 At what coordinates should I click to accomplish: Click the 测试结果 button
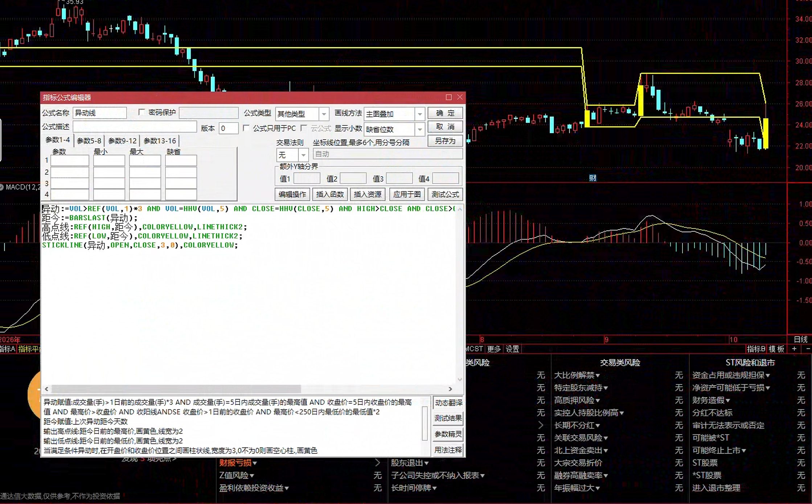coord(448,418)
